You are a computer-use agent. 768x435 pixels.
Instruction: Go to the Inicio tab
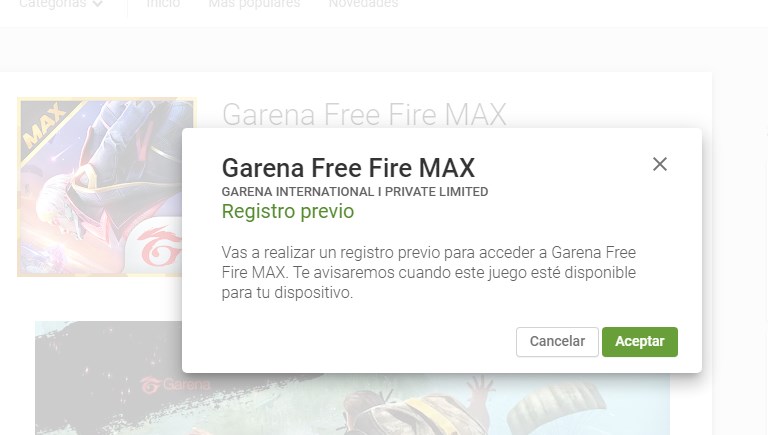click(163, 4)
